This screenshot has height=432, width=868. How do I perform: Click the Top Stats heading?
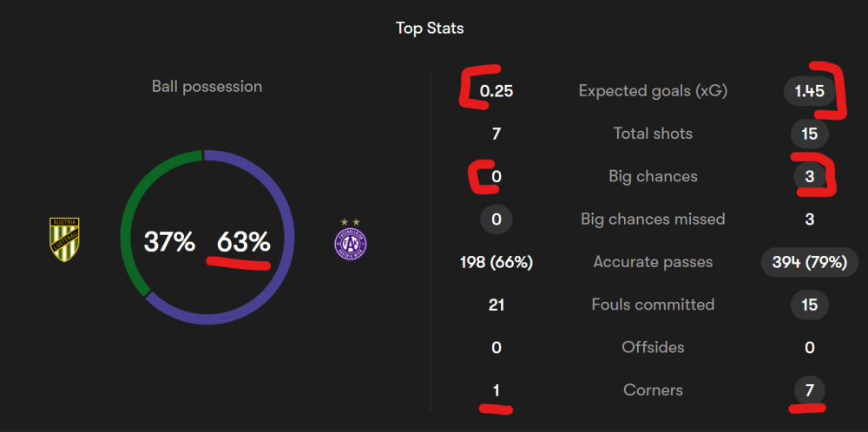[430, 29]
